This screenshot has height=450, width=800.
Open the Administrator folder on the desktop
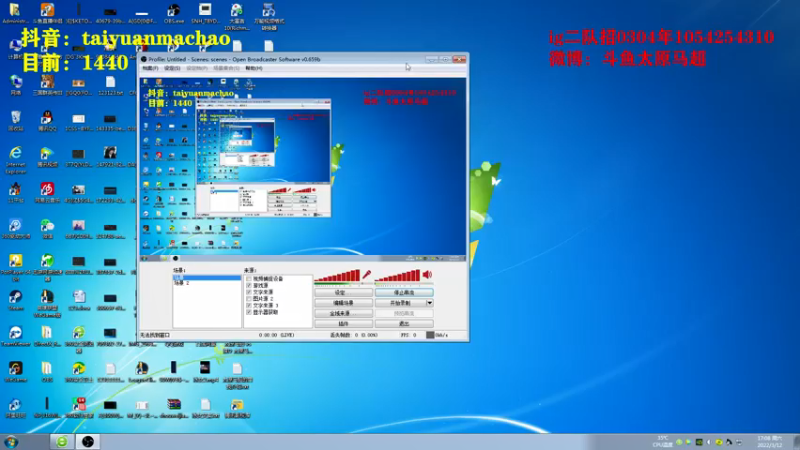click(15, 14)
